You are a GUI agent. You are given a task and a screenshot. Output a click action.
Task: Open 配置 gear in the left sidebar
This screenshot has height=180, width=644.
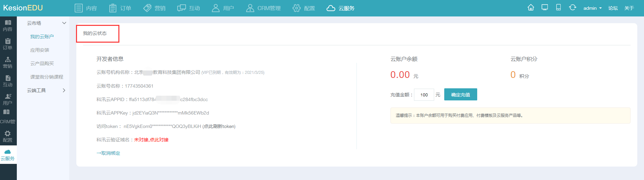[x=8, y=136]
